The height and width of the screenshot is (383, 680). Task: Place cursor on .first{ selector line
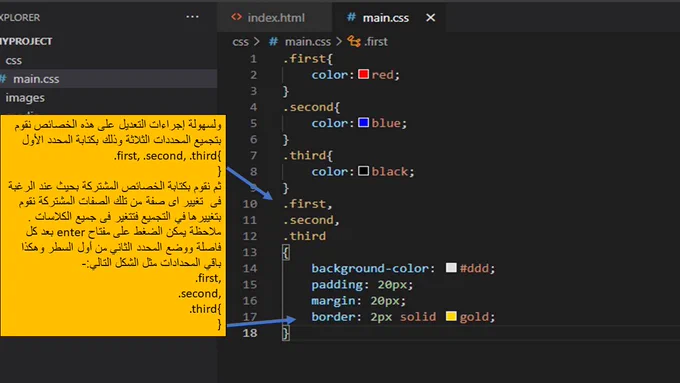coord(307,59)
